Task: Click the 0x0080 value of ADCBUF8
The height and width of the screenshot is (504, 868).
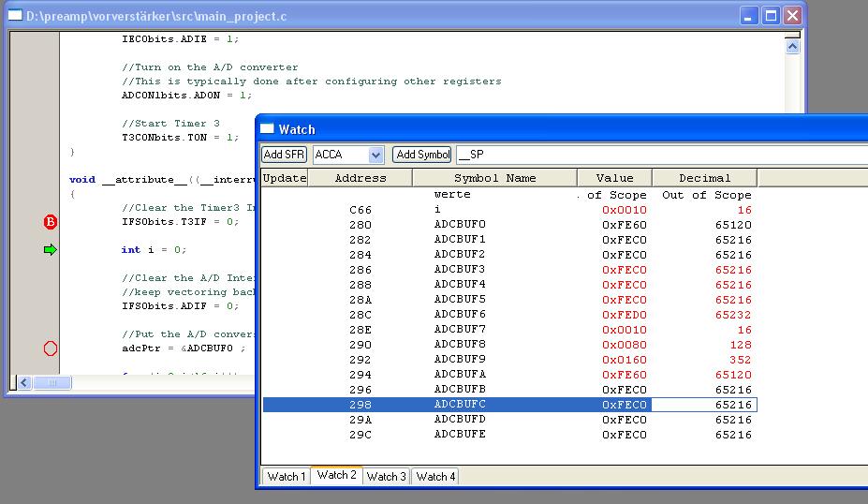Action: point(624,345)
